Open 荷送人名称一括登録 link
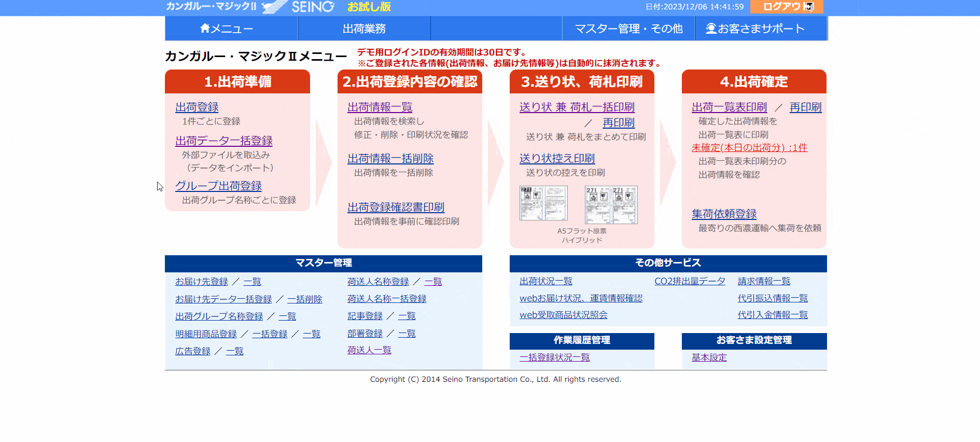The image size is (980, 442). [x=387, y=298]
